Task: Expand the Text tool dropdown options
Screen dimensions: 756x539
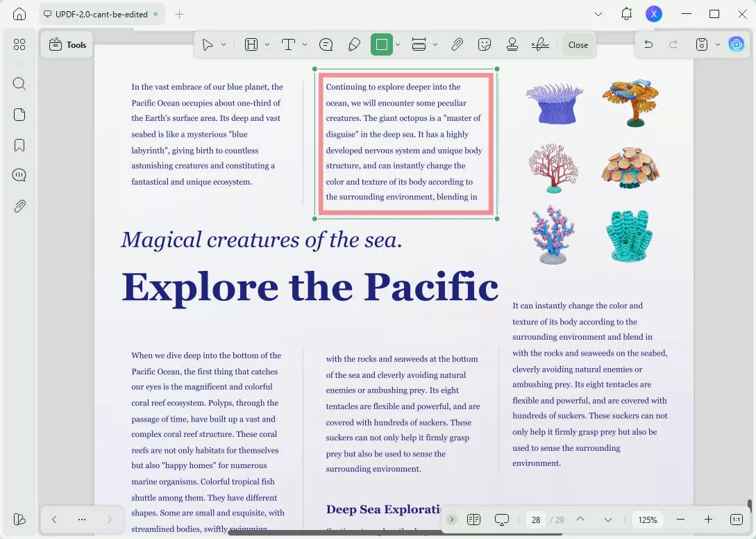Action: tap(305, 44)
